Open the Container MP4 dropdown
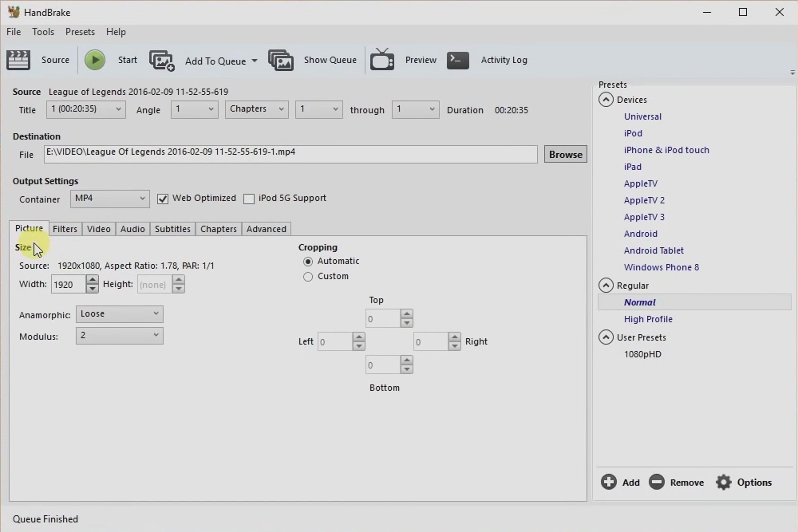The height and width of the screenshot is (532, 798). [109, 199]
